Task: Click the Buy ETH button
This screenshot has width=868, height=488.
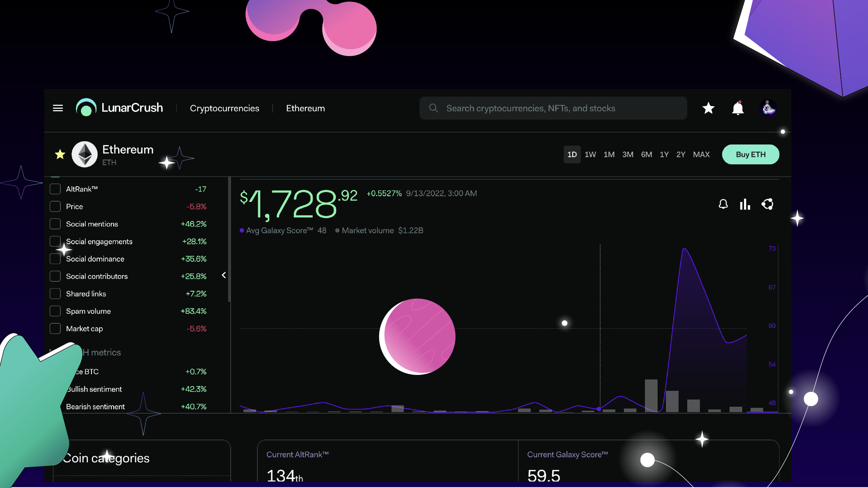Action: 751,154
